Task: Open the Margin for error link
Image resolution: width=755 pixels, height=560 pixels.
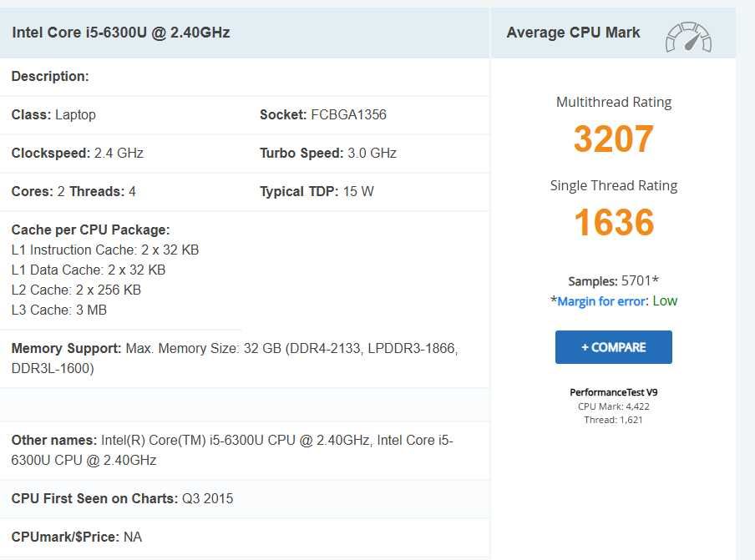Action: click(601, 301)
